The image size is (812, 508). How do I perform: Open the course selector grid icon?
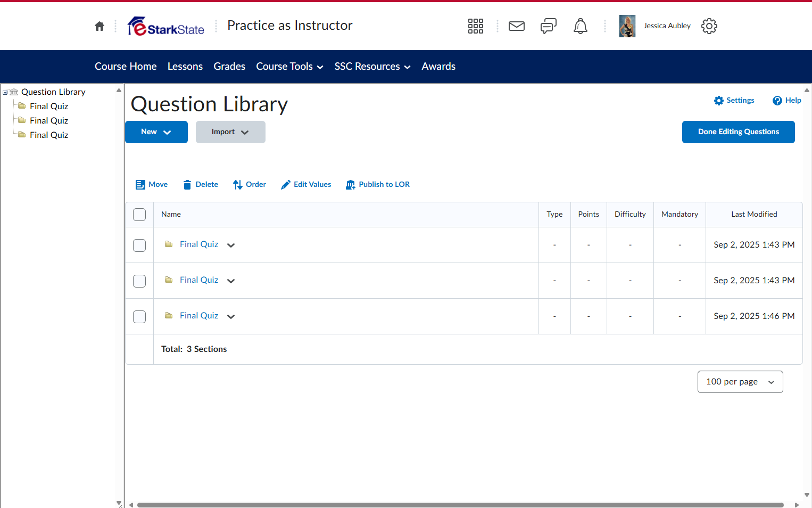[475, 26]
